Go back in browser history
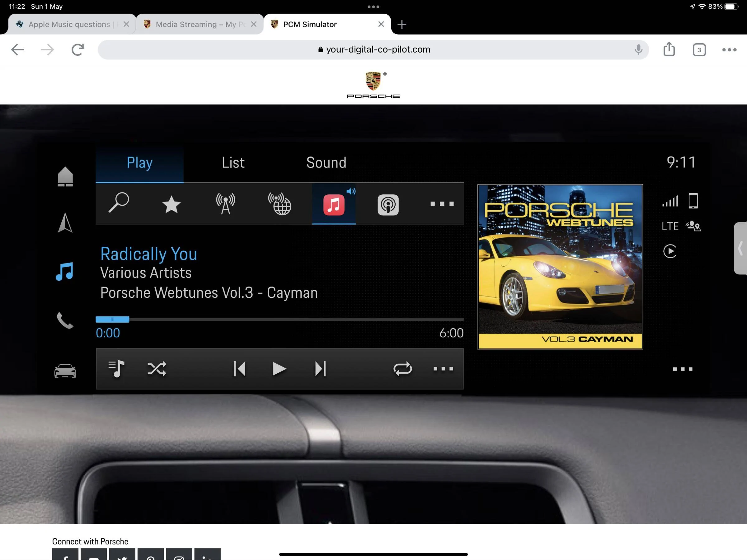The width and height of the screenshot is (747, 560). pyautogui.click(x=17, y=49)
